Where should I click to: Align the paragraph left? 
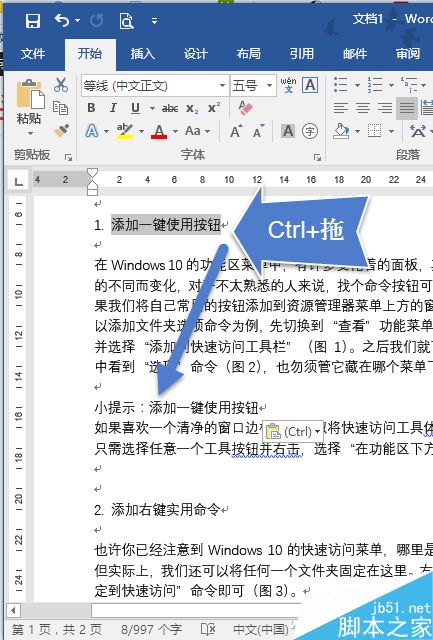[x=341, y=108]
